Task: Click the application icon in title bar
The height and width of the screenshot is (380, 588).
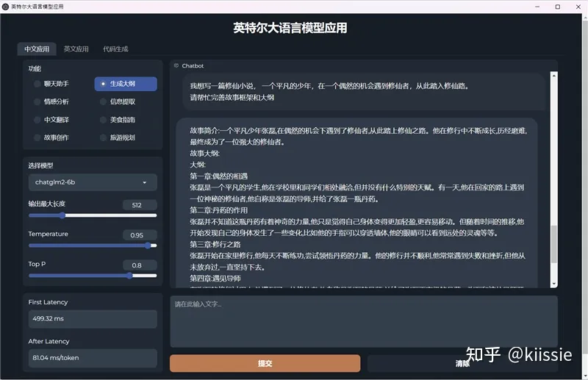Action: 5,7
